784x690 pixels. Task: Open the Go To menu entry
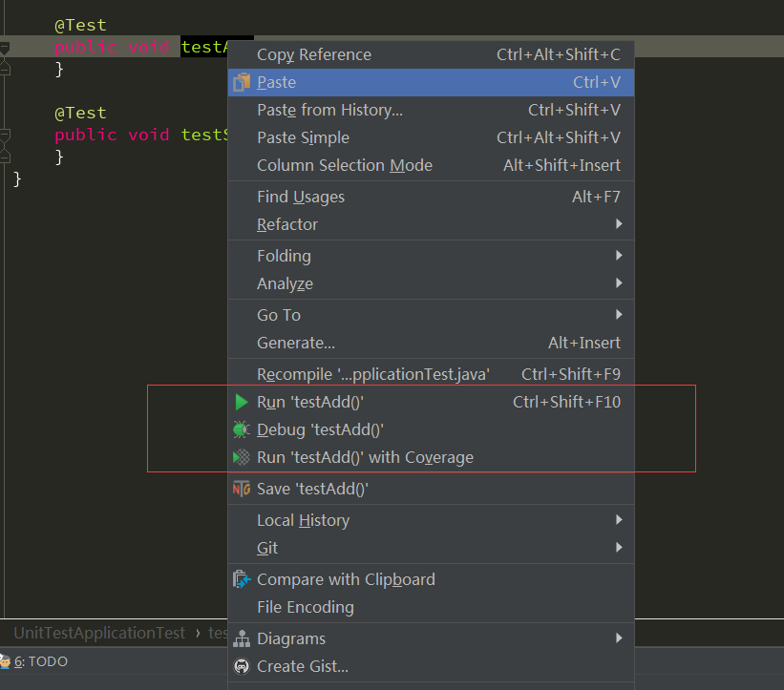pos(431,315)
